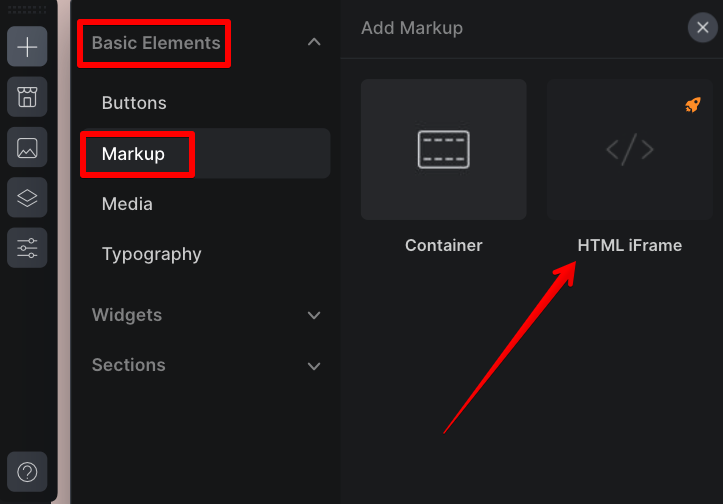Expand the Widgets section chevron
This screenshot has width=723, height=504.
(314, 315)
